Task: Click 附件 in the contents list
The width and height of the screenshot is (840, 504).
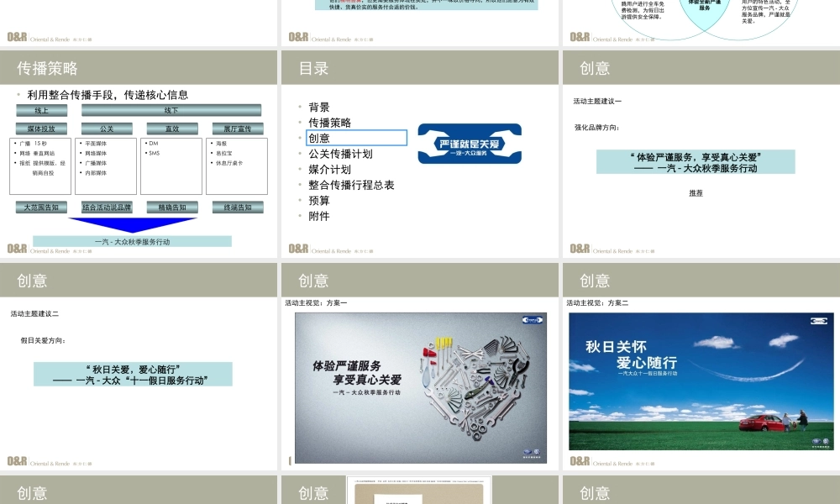Action: 318,216
